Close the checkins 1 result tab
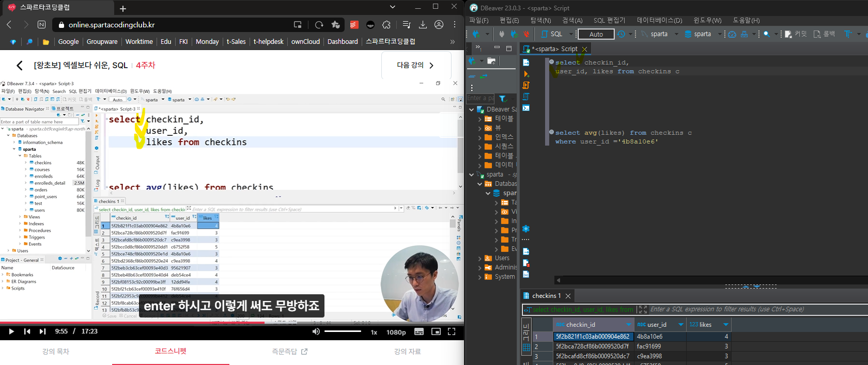 pos(568,296)
